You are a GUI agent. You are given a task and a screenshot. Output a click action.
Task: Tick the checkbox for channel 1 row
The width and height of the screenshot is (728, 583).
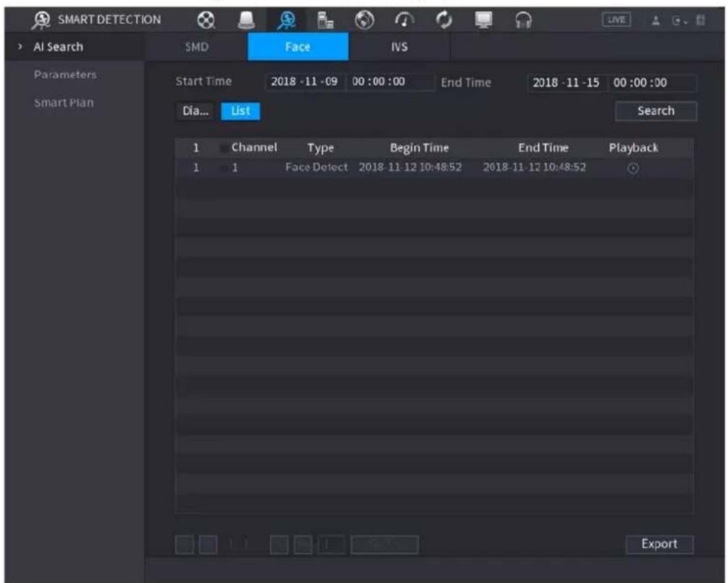click(223, 168)
